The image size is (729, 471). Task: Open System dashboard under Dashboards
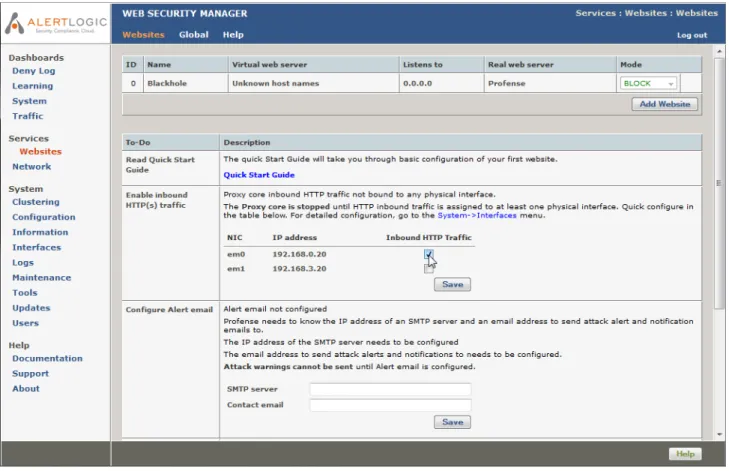click(x=29, y=101)
